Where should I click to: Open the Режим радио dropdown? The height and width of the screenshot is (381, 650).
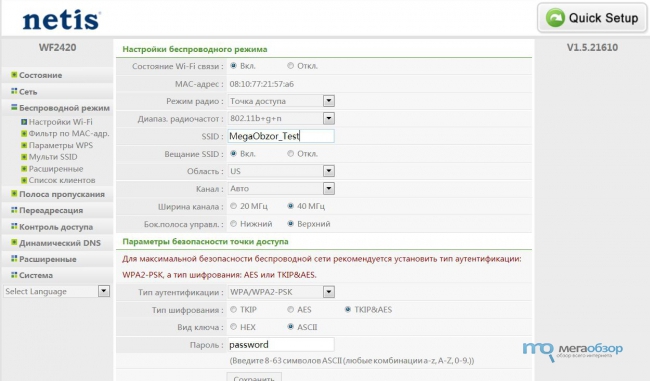[x=281, y=101]
